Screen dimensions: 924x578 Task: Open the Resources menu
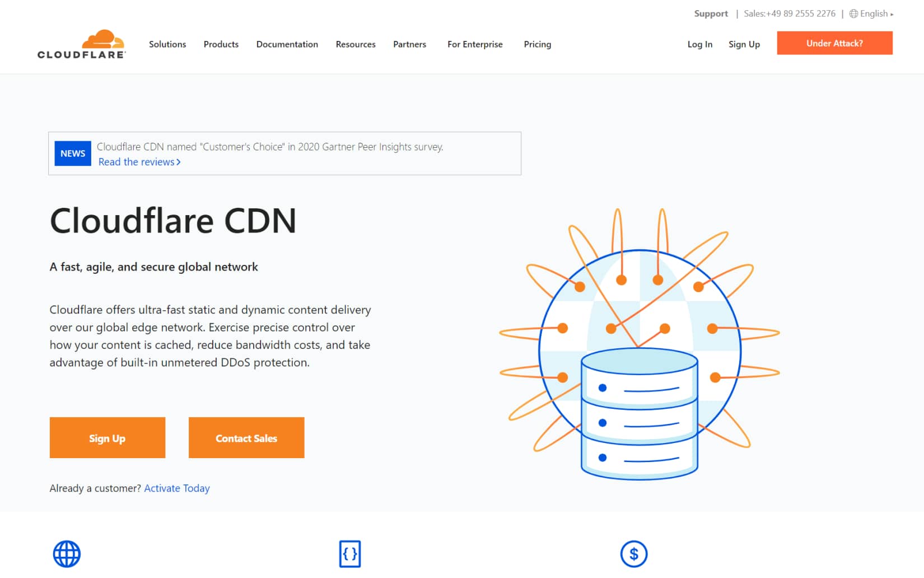(x=355, y=44)
